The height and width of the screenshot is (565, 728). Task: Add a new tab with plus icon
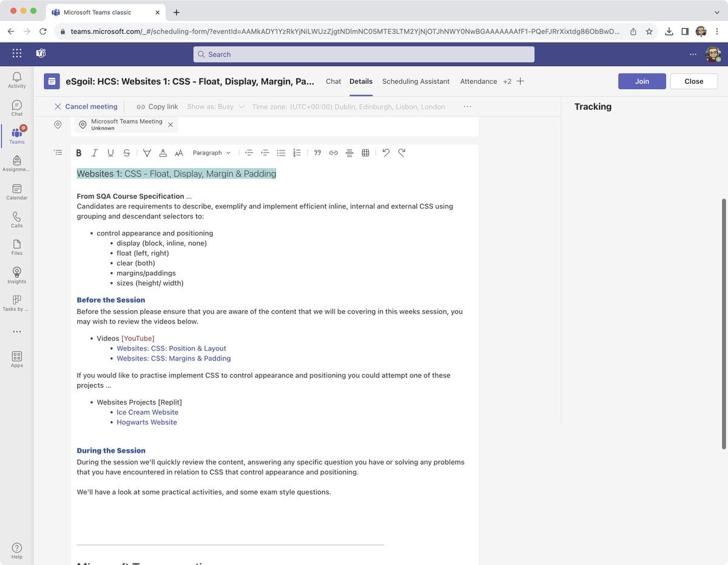point(520,81)
